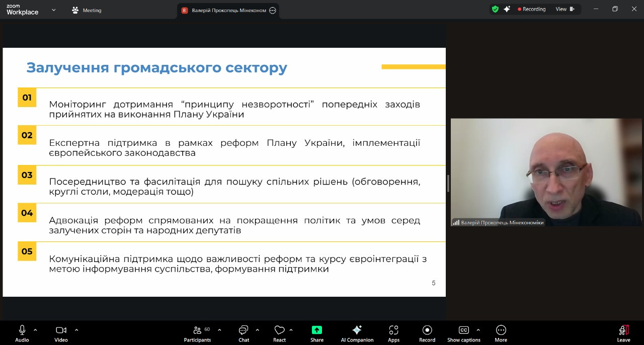Open the More options menu
This screenshot has width=644, height=345.
[501, 330]
